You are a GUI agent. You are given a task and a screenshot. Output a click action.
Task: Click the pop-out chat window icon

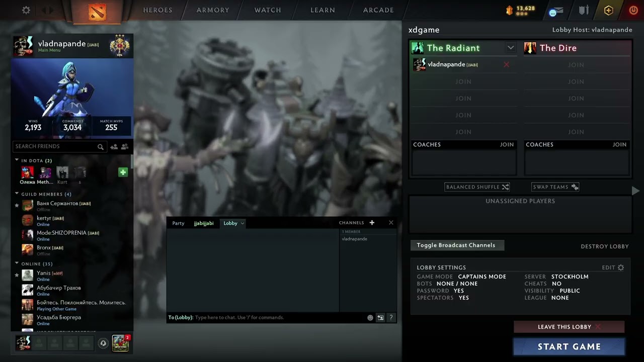(380, 318)
